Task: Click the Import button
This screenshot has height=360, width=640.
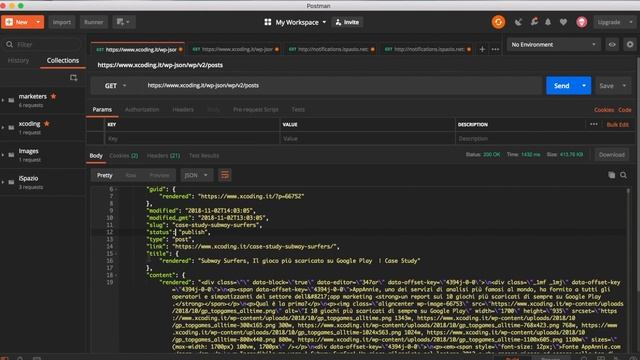Action: click(62, 22)
